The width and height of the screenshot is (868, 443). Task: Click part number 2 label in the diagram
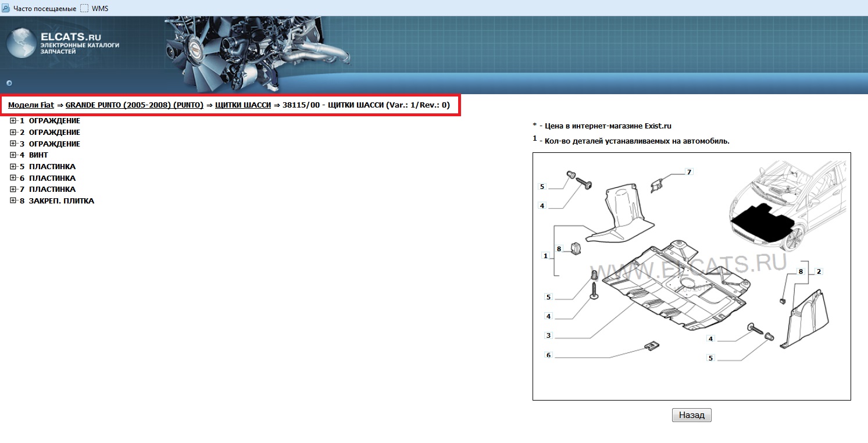pos(819,271)
